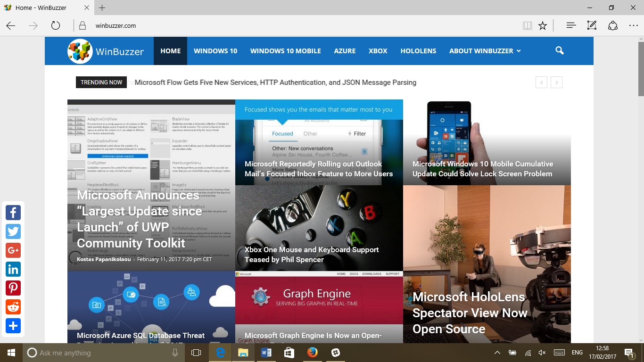Click the page vertical scrollbar thumb
This screenshot has height=362, width=644.
(x=641, y=69)
